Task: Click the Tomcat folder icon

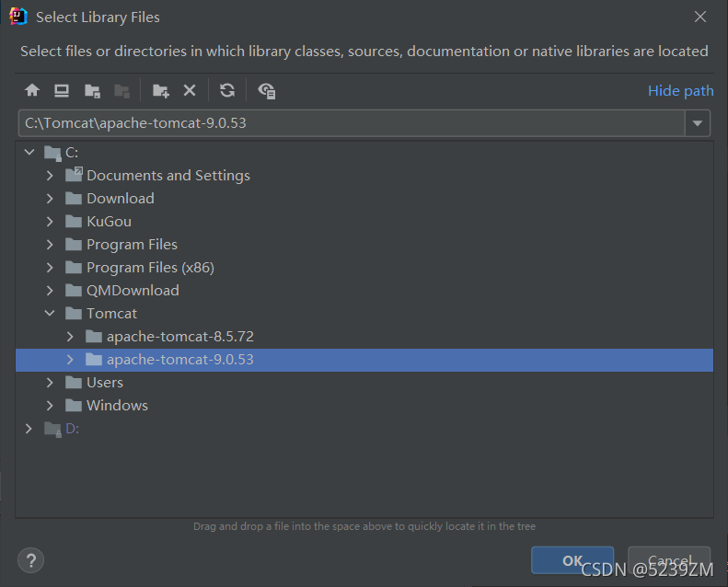Action: [x=74, y=314]
